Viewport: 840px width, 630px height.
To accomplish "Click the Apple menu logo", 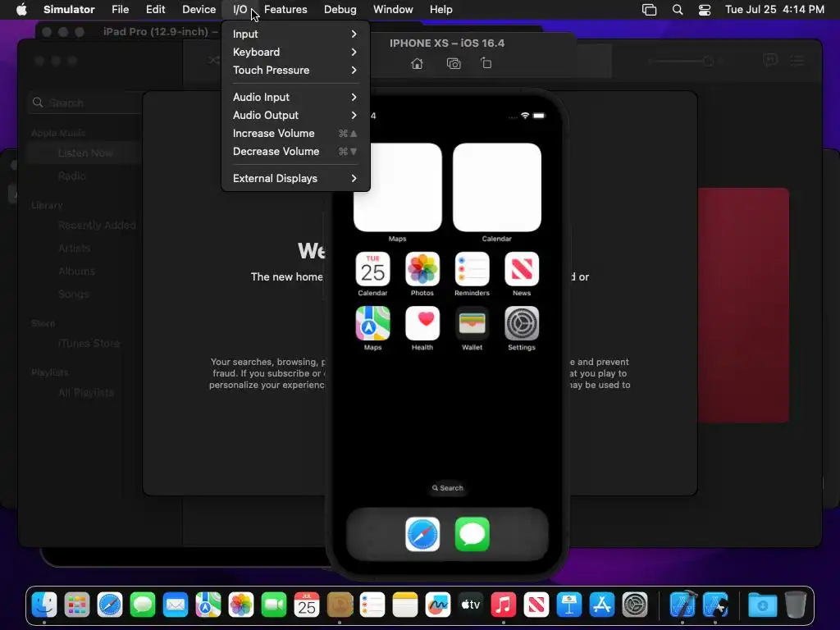I will pos(21,10).
